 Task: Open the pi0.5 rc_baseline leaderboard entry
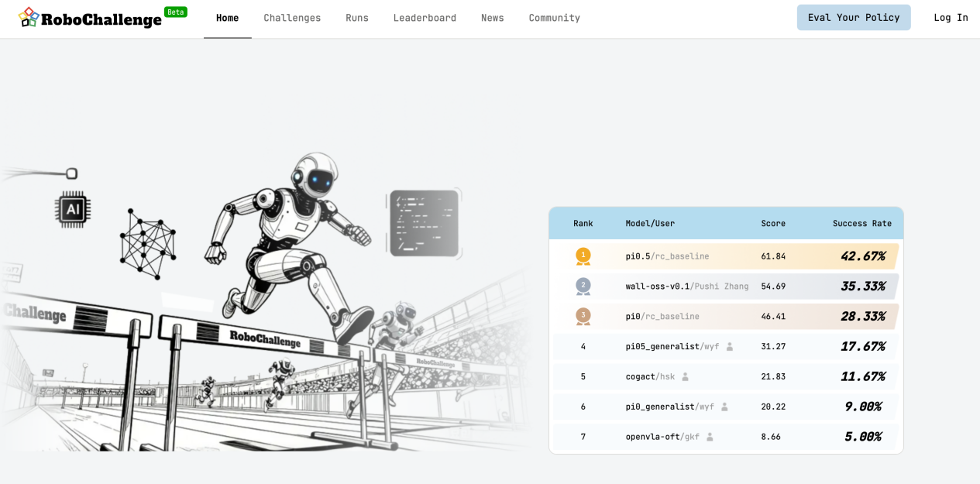667,256
